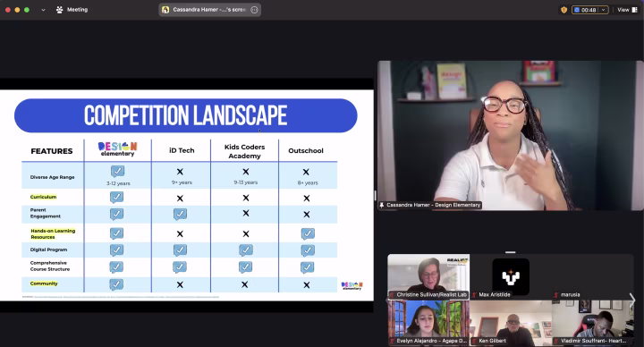Click the iD Tech X mark for Curriculum

pyautogui.click(x=180, y=199)
